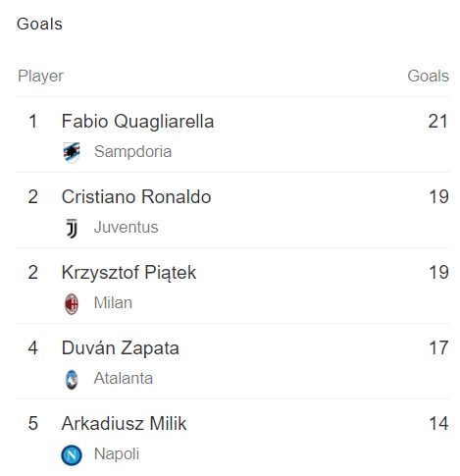The image size is (460, 476).
Task: Click the Player column header
Action: 40,77
